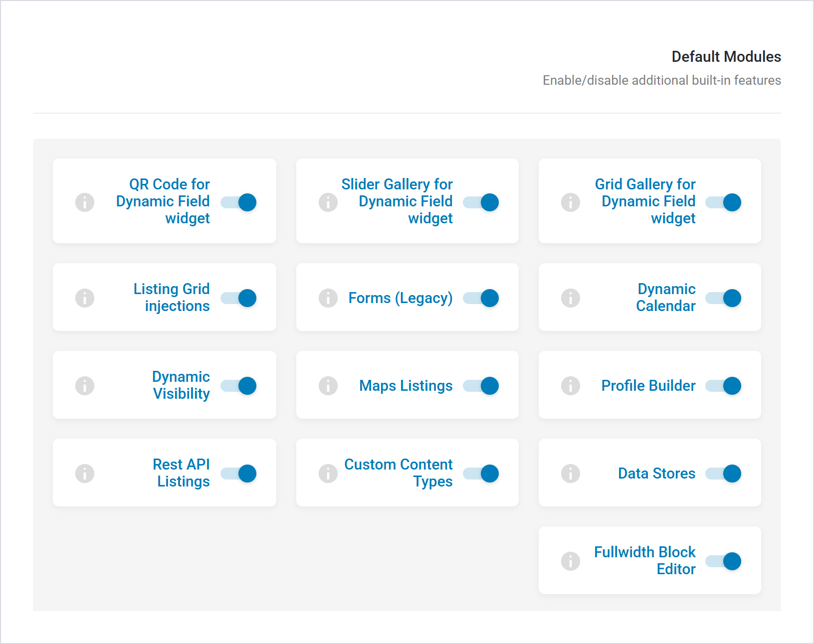
Task: Turn off Fullwidth Block Editor toggle
Action: click(x=723, y=561)
